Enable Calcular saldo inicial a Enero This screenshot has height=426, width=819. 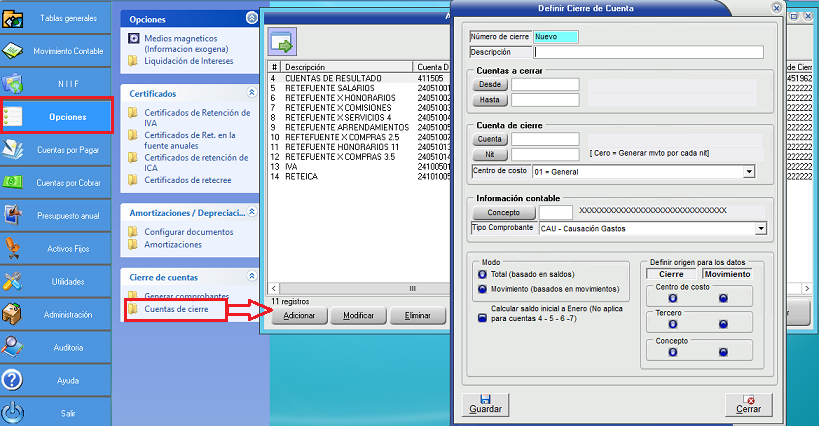pyautogui.click(x=482, y=317)
